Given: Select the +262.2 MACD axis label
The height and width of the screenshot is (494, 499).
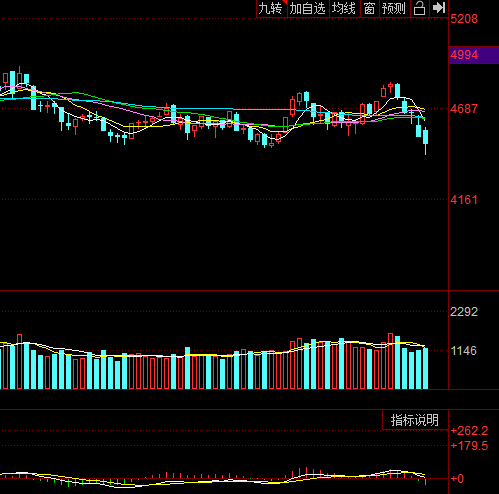Looking at the screenshot, I should click(469, 431).
